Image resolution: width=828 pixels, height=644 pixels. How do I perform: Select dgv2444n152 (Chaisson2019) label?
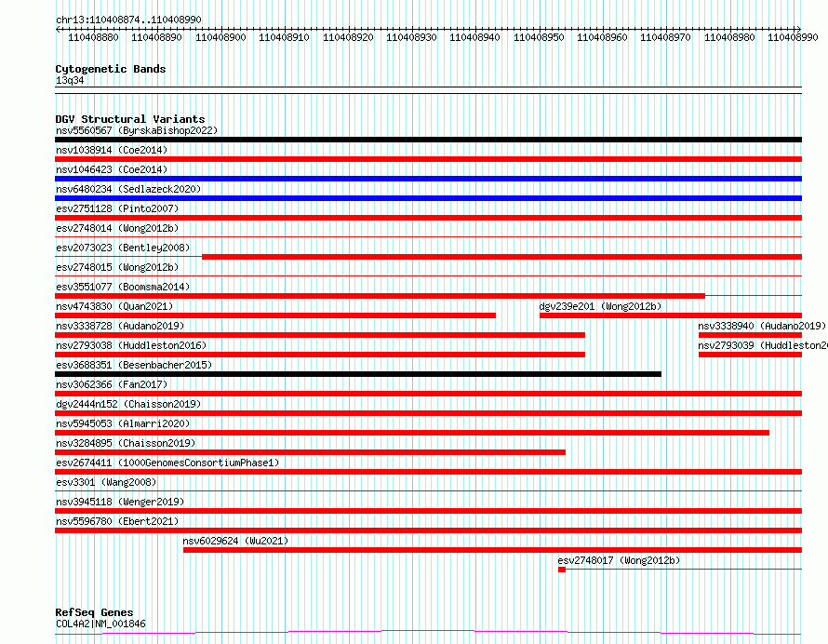128,404
